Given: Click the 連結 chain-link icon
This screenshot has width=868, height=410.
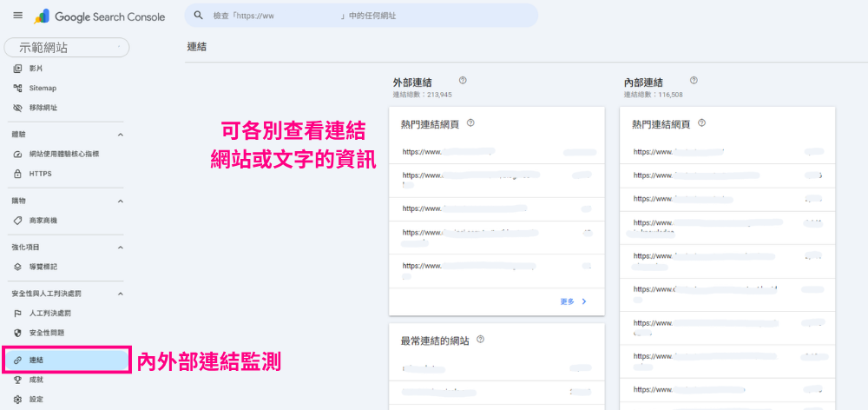Looking at the screenshot, I should 17,360.
